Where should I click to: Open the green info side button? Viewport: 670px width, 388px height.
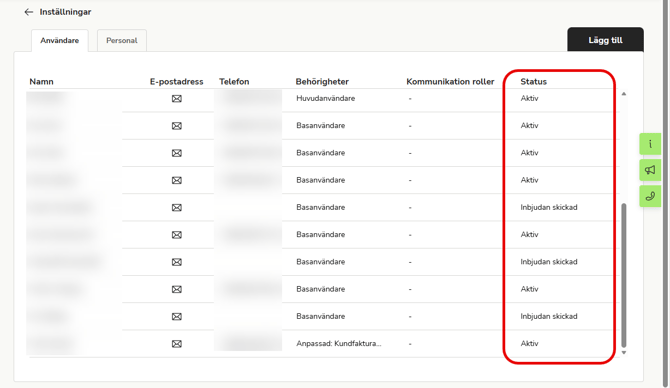pos(650,144)
